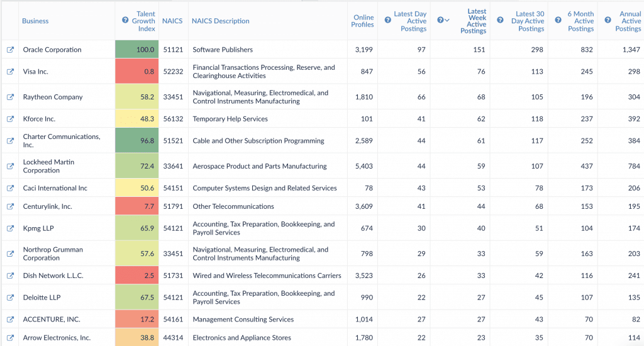Click online profiles value 5,403
The height and width of the screenshot is (346, 644).
coord(364,166)
